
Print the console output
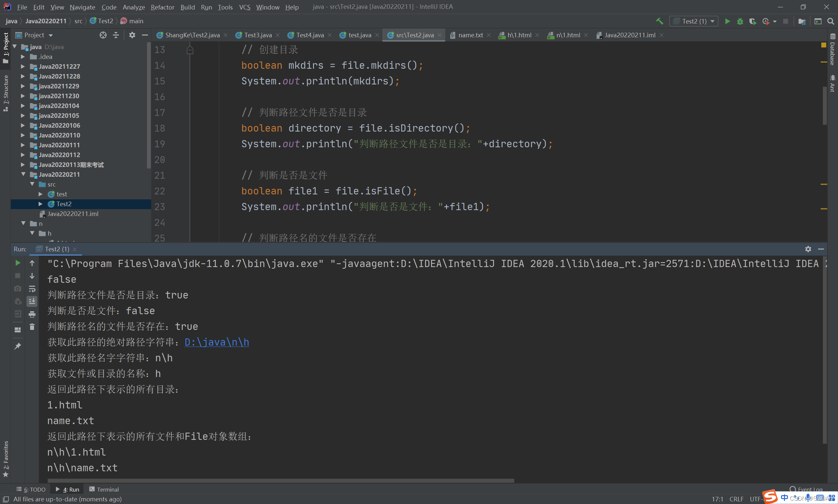point(32,314)
